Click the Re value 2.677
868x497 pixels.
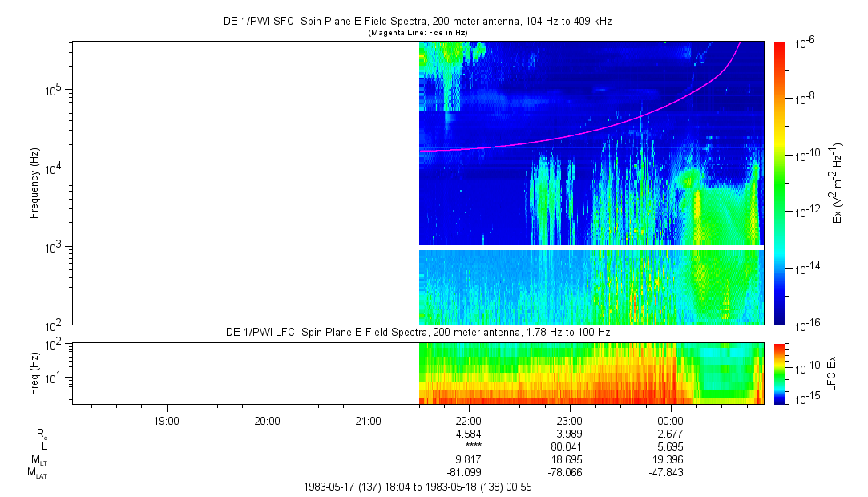670,434
